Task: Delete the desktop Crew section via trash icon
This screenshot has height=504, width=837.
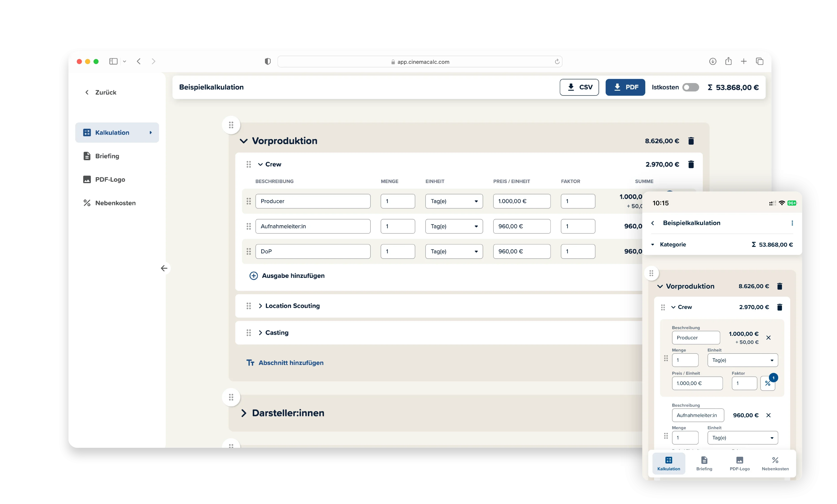Action: click(x=691, y=164)
